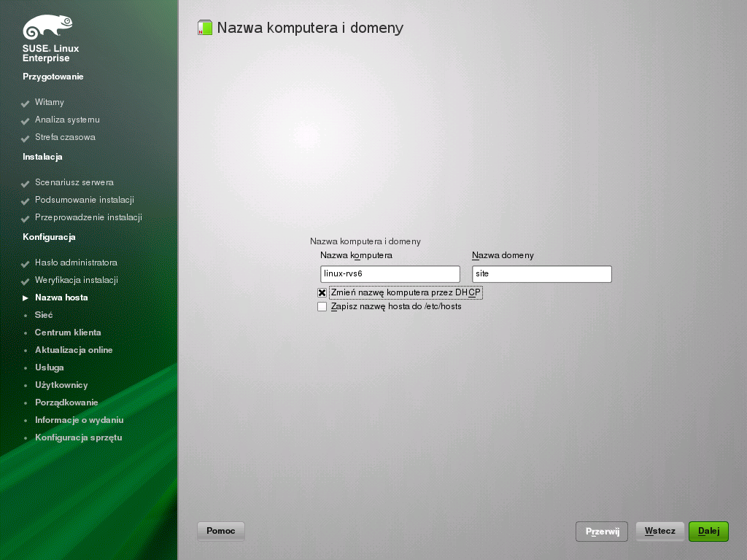Viewport: 747px width, 560px height.
Task: Select the Informacje o wydaniu step
Action: pyautogui.click(x=79, y=420)
